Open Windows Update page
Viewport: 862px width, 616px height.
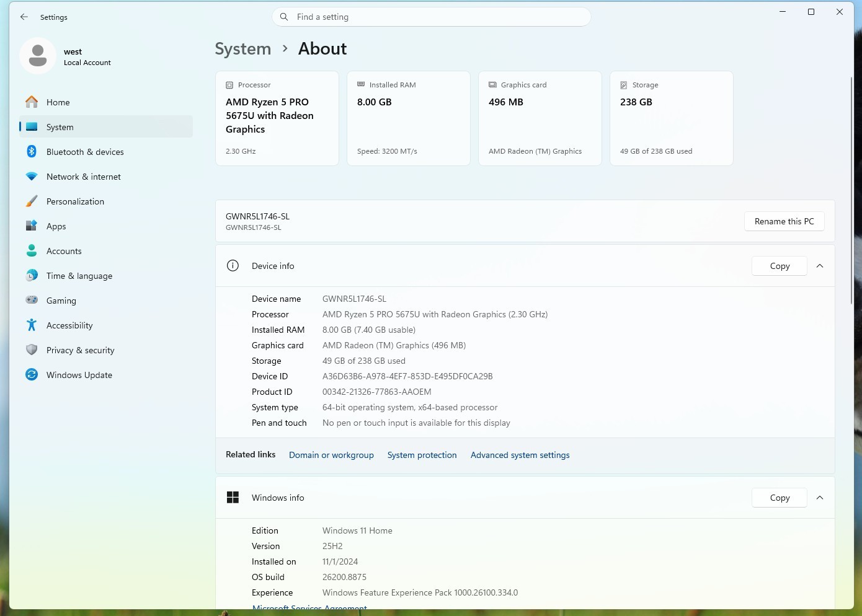coord(106,375)
